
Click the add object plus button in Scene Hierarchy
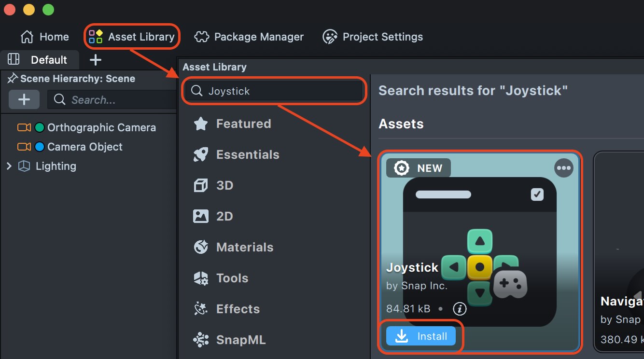[24, 100]
